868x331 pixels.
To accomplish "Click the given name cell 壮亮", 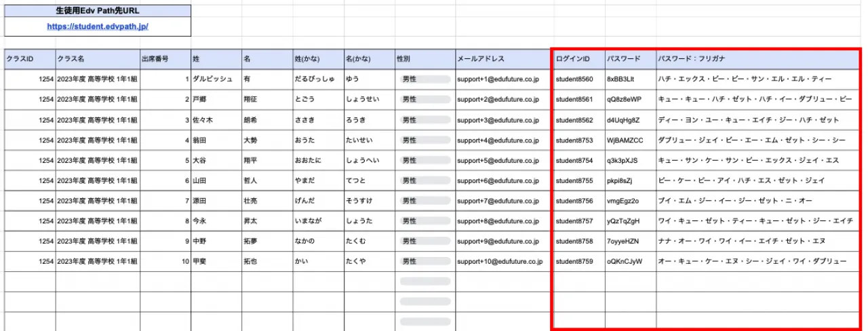I will click(x=267, y=201).
